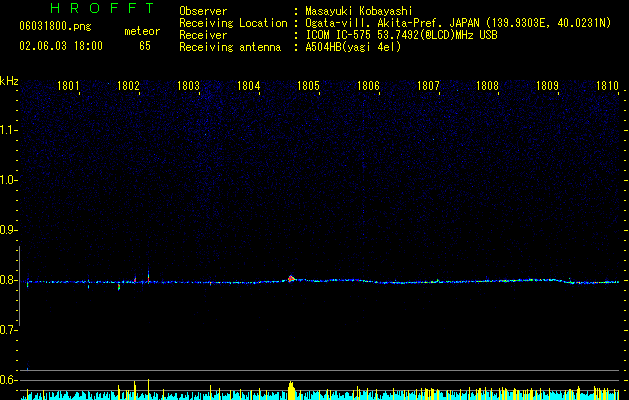Click the meteor count 65
The height and width of the screenshot is (400, 629).
tap(145, 46)
